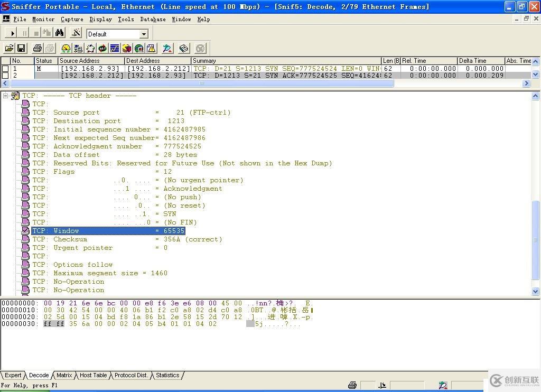Tick the checkbox for frame 2
Screen dimensions: 541x392
(x=5, y=75)
